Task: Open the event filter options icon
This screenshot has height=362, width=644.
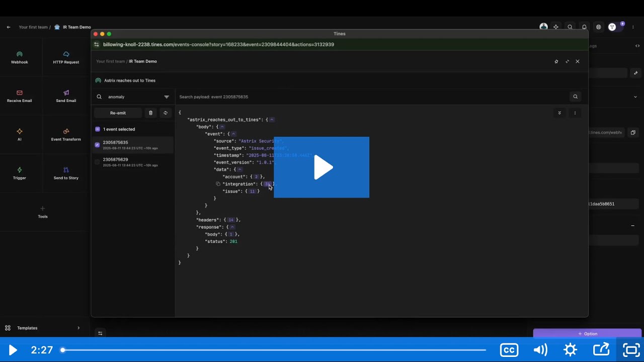Action: [x=167, y=97]
